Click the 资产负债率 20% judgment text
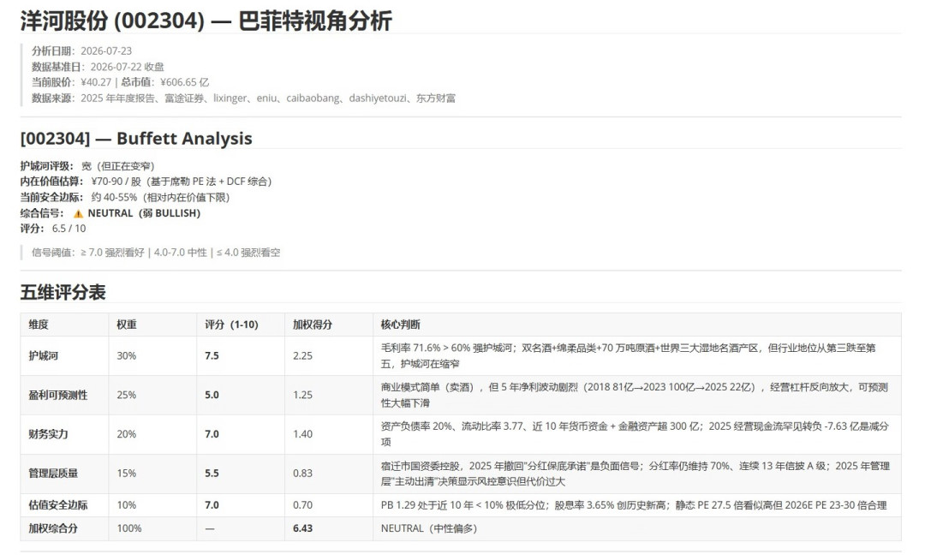This screenshot has height=560, width=925. pos(635,434)
